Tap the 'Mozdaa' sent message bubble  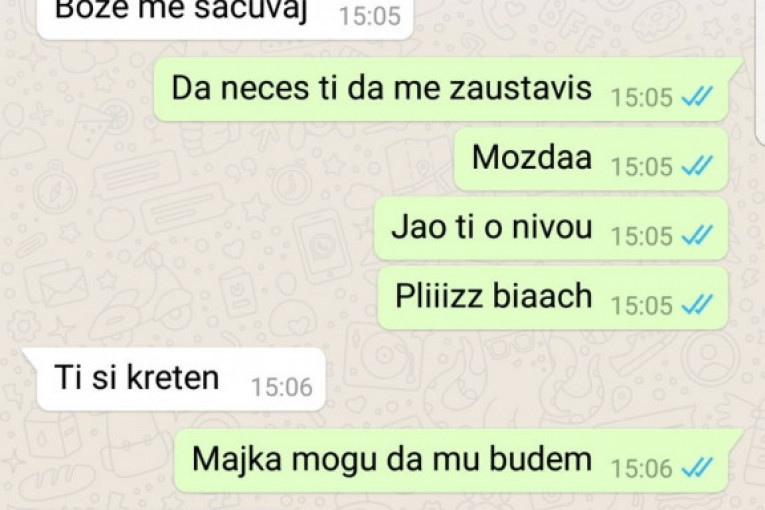[x=591, y=159]
